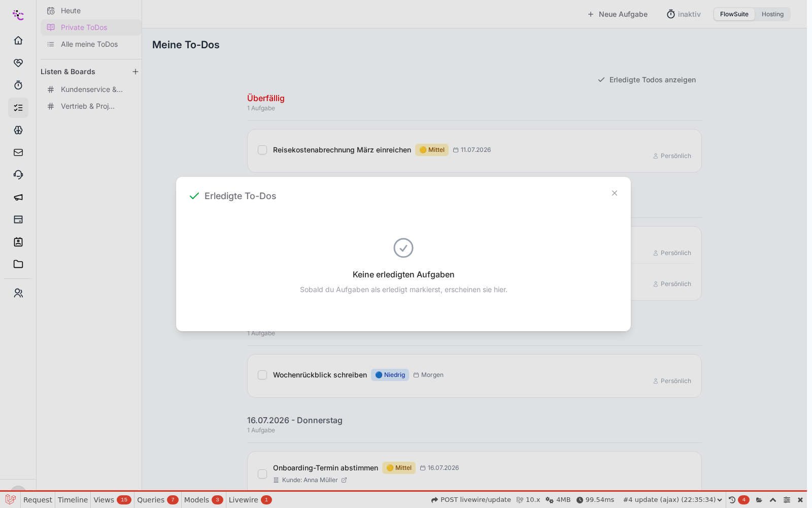Open the support headset sidebar icon
This screenshot has width=812, height=508.
click(x=18, y=175)
